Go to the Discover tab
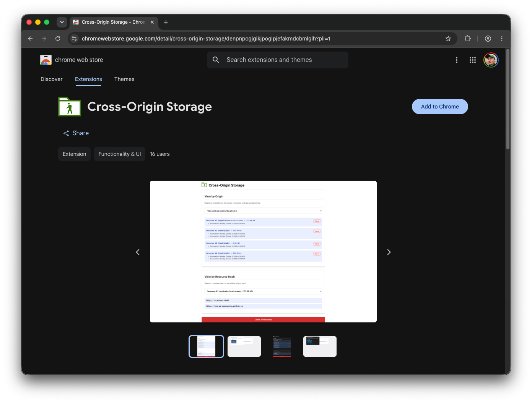Image resolution: width=532 pixels, height=403 pixels. click(x=52, y=79)
